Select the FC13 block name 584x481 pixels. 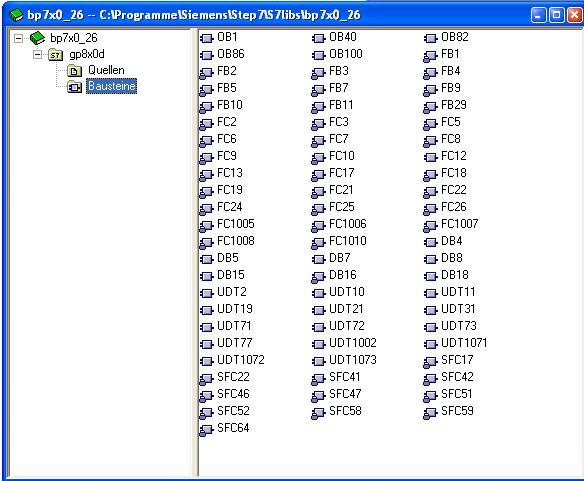230,173
